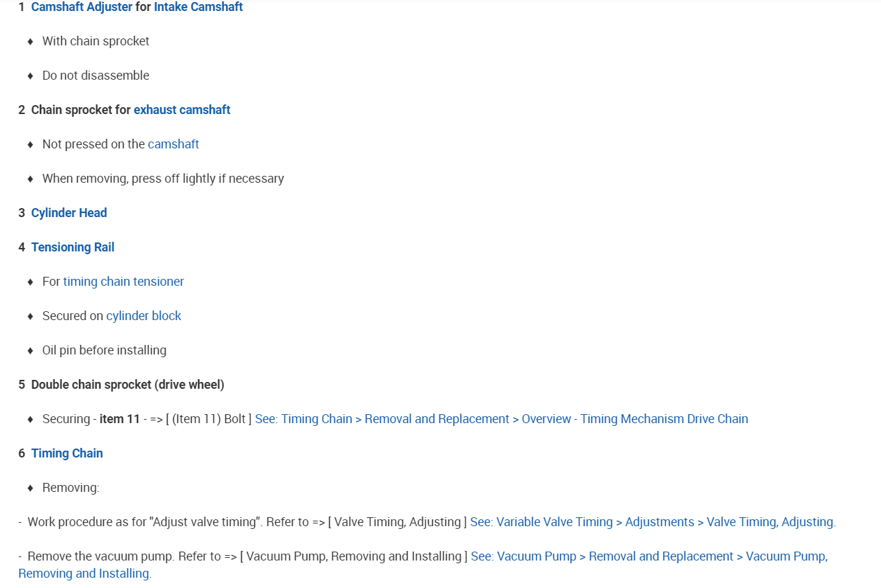This screenshot has height=588, width=881.
Task: Click camshaft link in 'Not pressed on' bullet
Action: (x=173, y=144)
